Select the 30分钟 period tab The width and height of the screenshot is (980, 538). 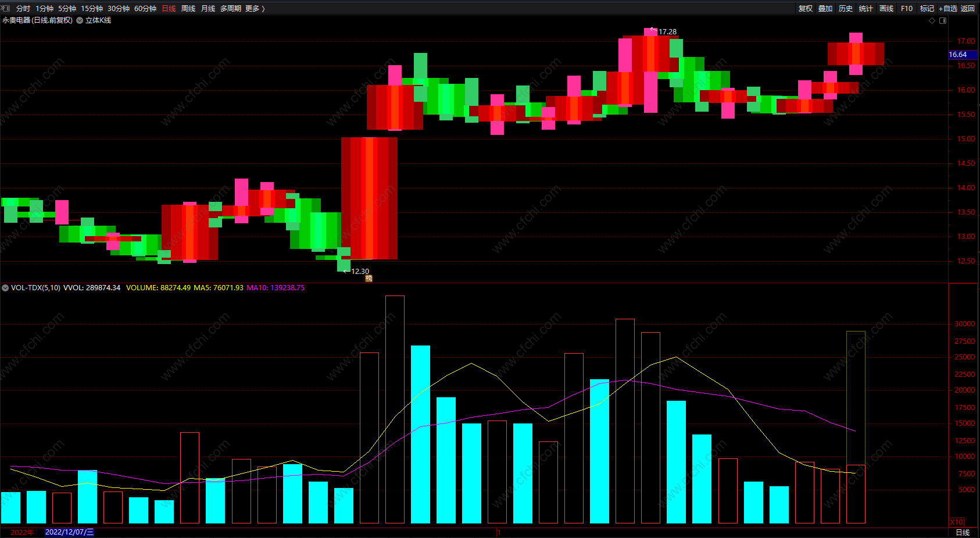[x=119, y=9]
